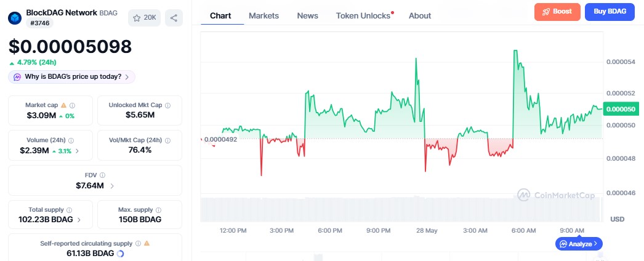Click the 9:00 AM time axis label

coord(572,231)
